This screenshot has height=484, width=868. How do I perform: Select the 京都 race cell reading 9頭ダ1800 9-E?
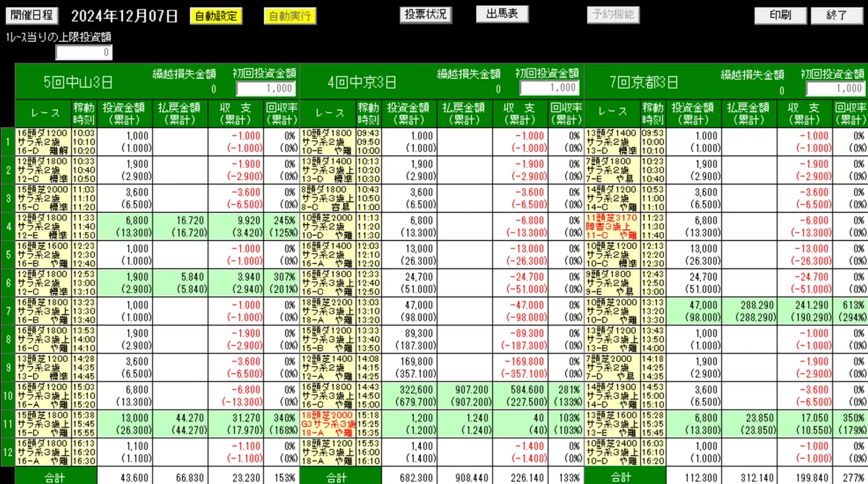tap(613, 282)
